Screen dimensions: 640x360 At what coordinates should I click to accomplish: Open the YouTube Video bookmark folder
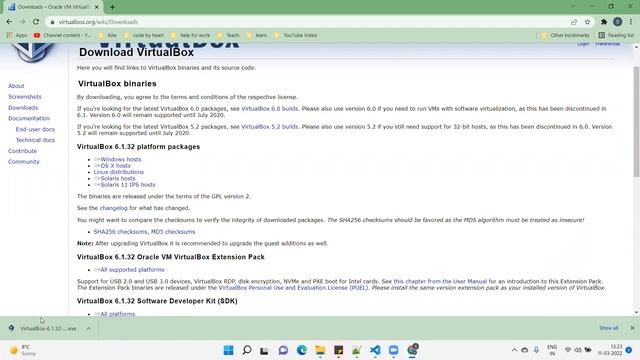[x=296, y=36]
